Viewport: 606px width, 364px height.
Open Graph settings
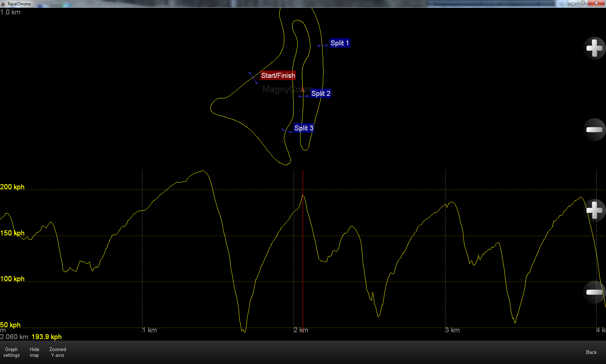click(x=11, y=352)
